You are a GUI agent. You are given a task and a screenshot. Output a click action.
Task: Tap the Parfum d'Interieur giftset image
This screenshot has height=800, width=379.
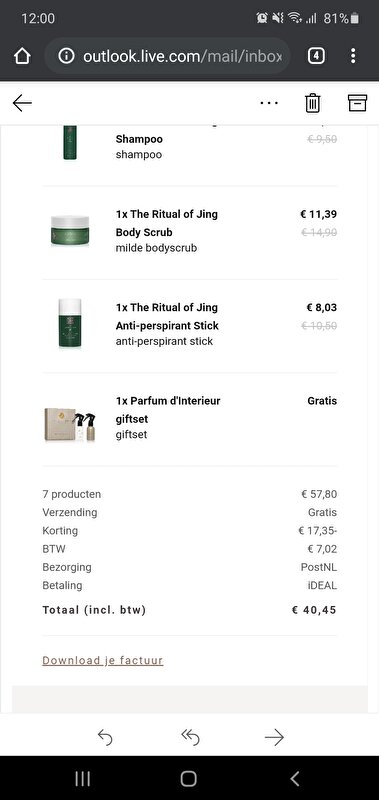[x=70, y=423]
